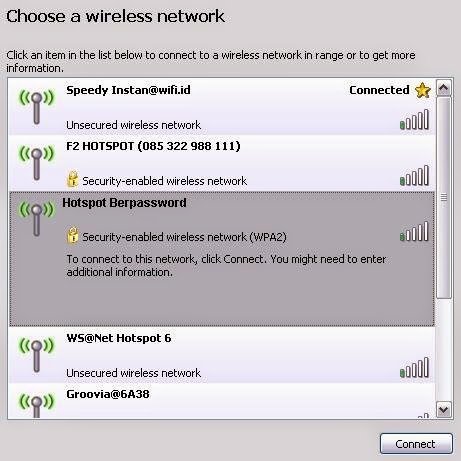461x461 pixels.
Task: Click the antenna icon for WS@Net Hotspot 6
Action: click(37, 354)
